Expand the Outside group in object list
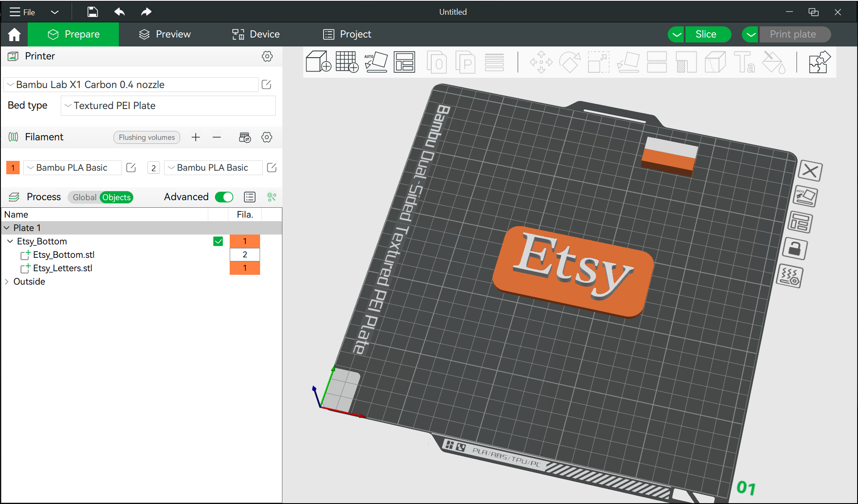 7,281
